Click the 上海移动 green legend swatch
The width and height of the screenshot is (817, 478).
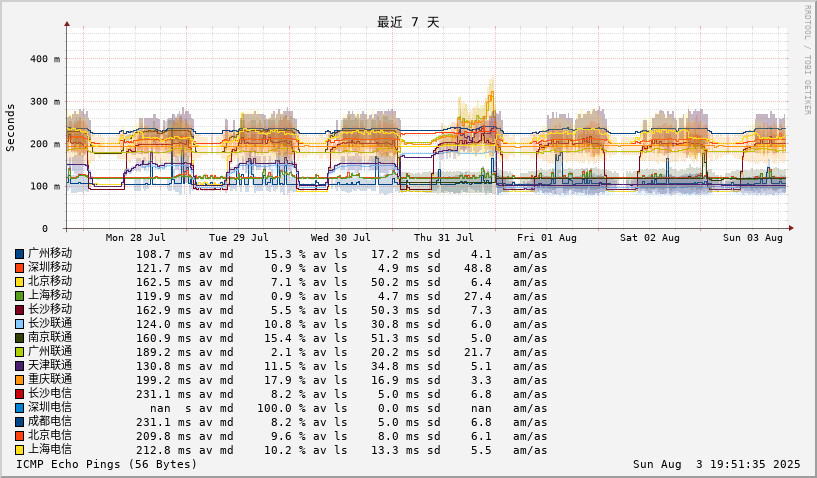(x=19, y=297)
